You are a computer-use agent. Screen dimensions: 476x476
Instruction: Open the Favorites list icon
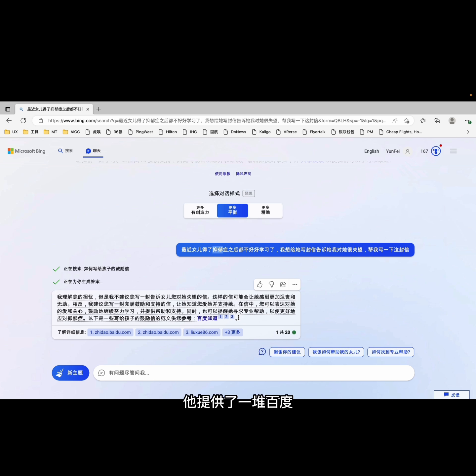(x=423, y=121)
